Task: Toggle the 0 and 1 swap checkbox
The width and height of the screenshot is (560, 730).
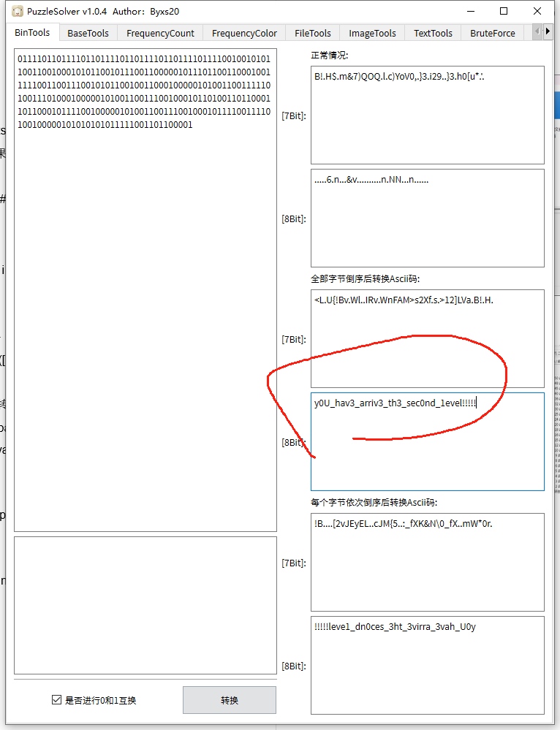Action: pos(57,700)
